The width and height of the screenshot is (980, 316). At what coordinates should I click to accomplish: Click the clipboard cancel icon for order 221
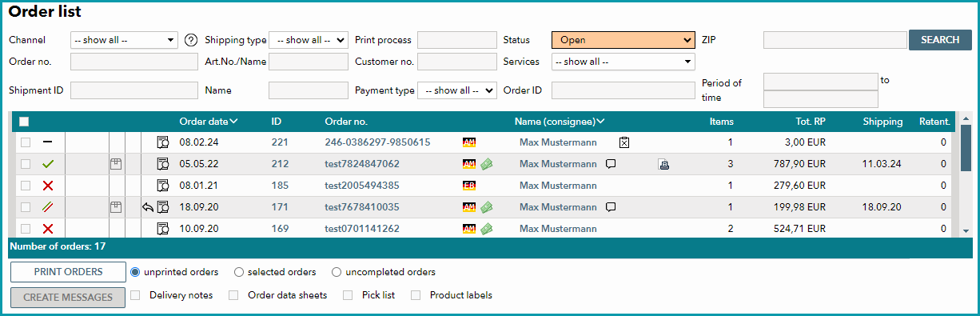(624, 142)
